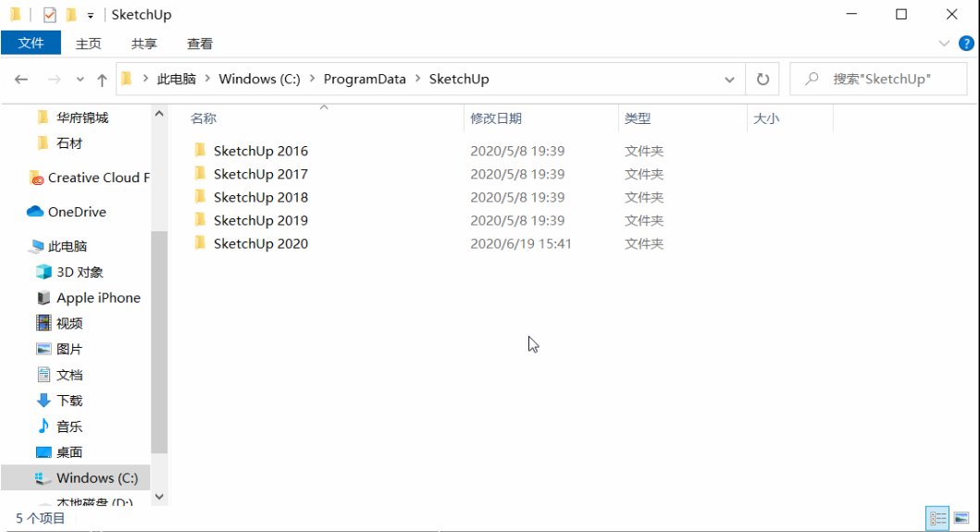Expand chevron after Windows (C:) breadcrumb
Image resolution: width=980 pixels, height=532 pixels.
312,79
